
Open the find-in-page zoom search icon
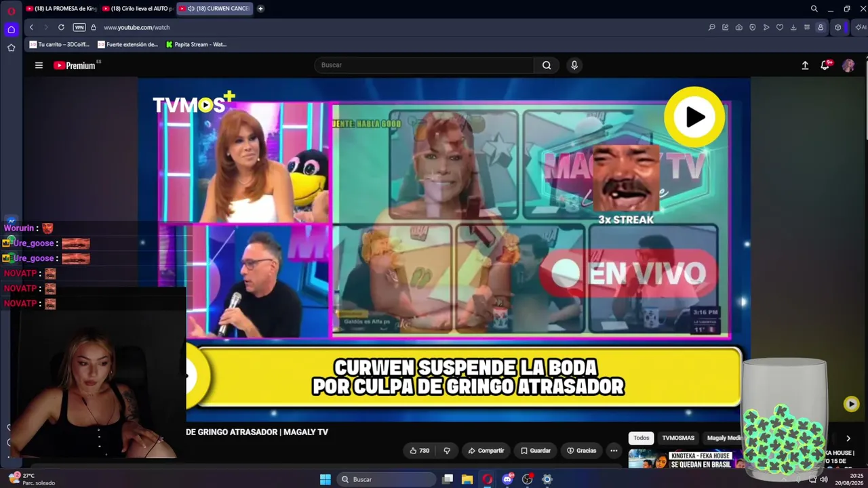(711, 27)
